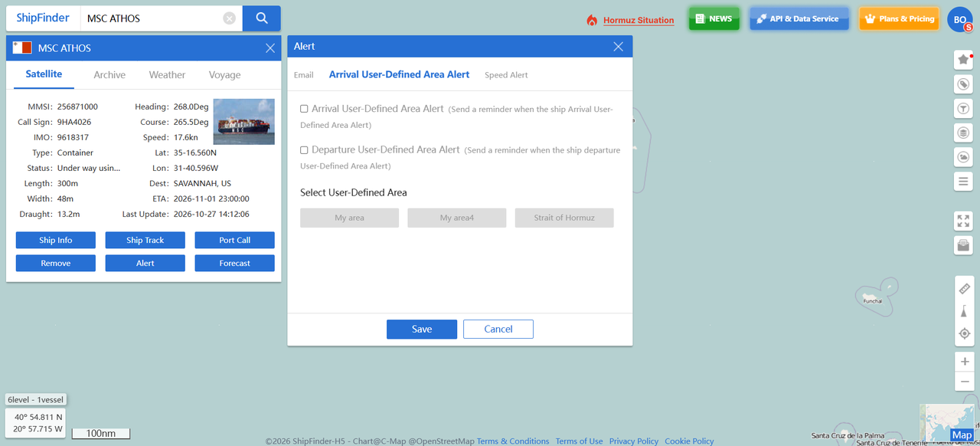Screen dimensions: 980x446
Task: Clear the MSC ATHOS search text
Action: pyautogui.click(x=229, y=18)
